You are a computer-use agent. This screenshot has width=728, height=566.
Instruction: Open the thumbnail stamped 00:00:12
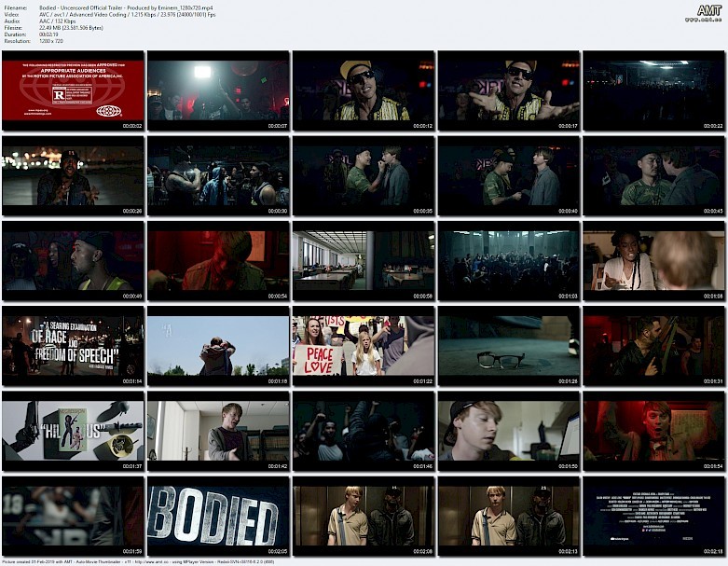[x=364, y=90]
